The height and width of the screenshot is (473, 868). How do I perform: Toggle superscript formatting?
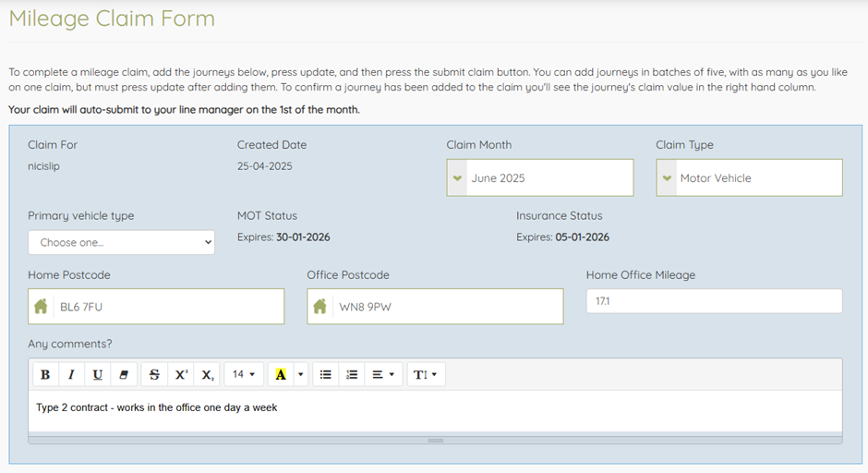(x=181, y=374)
